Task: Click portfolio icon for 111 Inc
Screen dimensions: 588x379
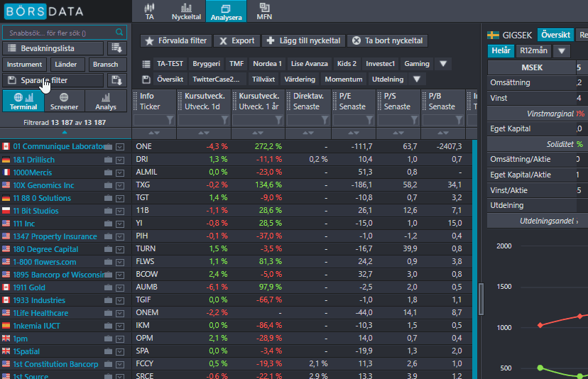Action: tap(108, 224)
